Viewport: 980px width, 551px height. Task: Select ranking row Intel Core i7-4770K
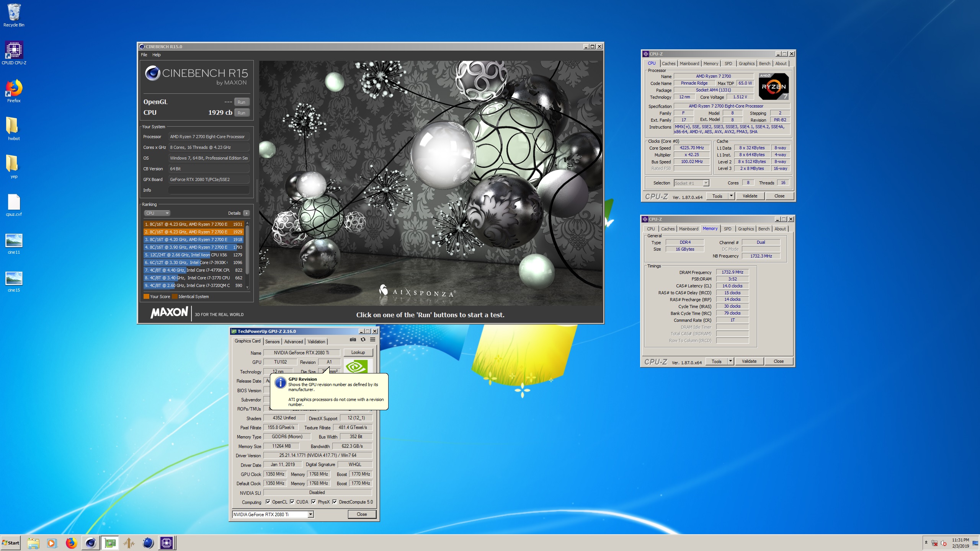pyautogui.click(x=194, y=270)
